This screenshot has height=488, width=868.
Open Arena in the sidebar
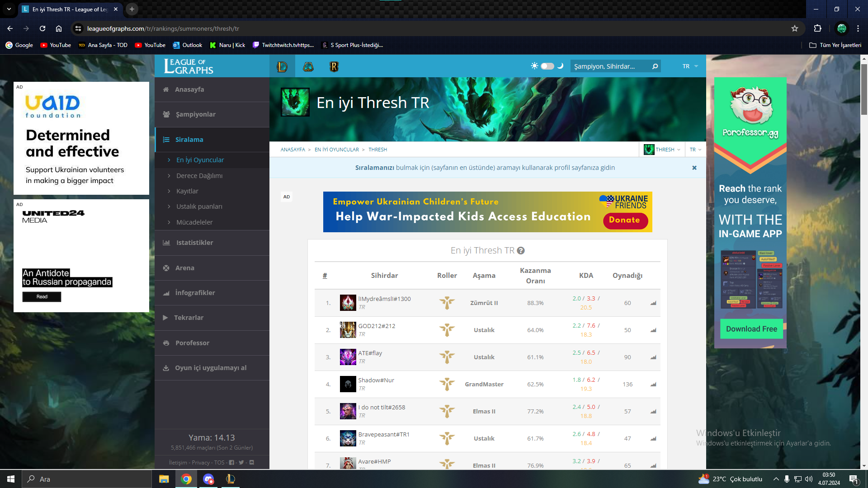212,268
